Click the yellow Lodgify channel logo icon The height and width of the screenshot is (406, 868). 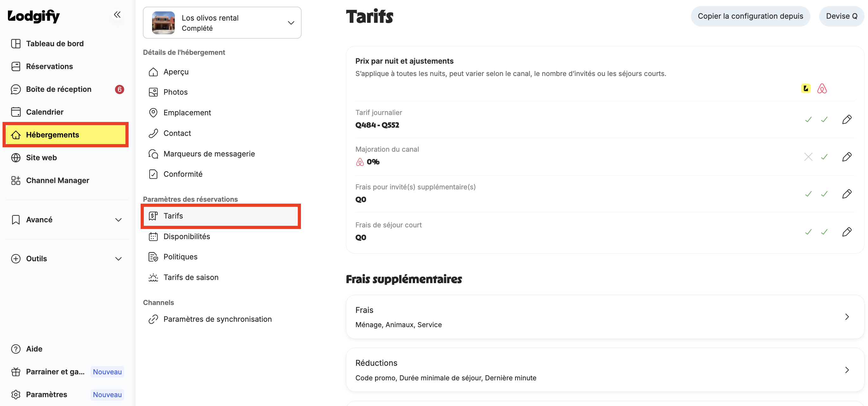pos(806,89)
